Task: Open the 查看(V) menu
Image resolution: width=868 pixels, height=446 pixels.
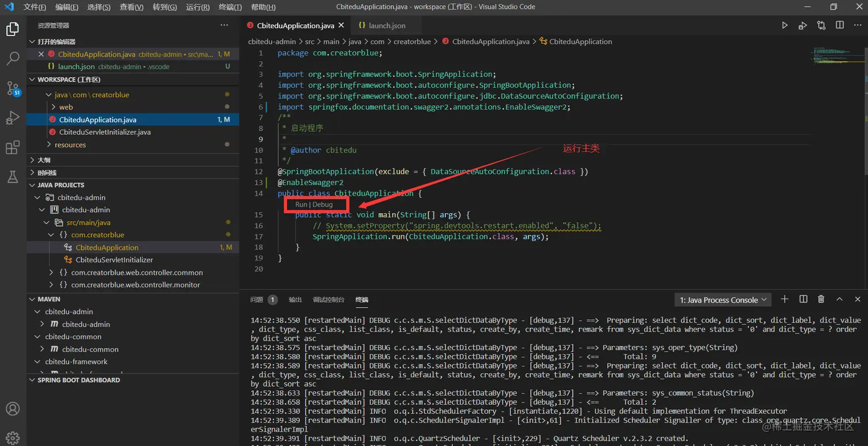Action: (132, 7)
